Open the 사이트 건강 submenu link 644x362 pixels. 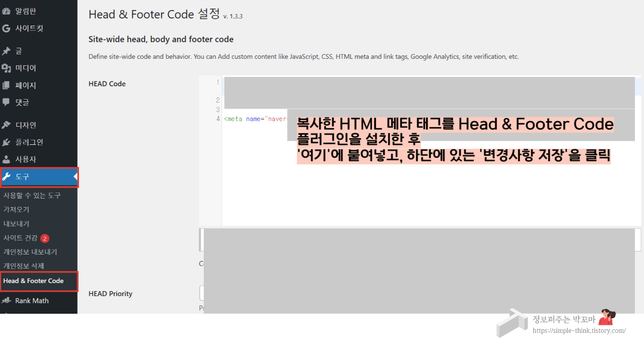[20, 238]
